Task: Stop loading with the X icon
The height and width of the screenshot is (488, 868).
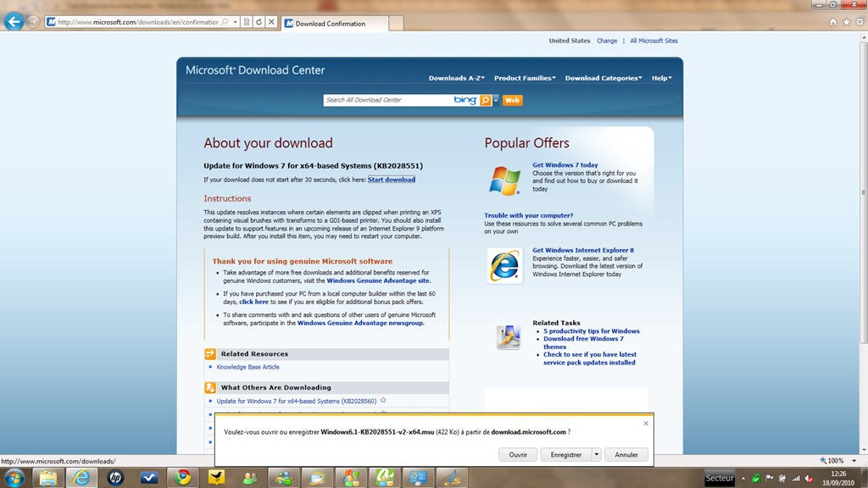Action: 271,22
